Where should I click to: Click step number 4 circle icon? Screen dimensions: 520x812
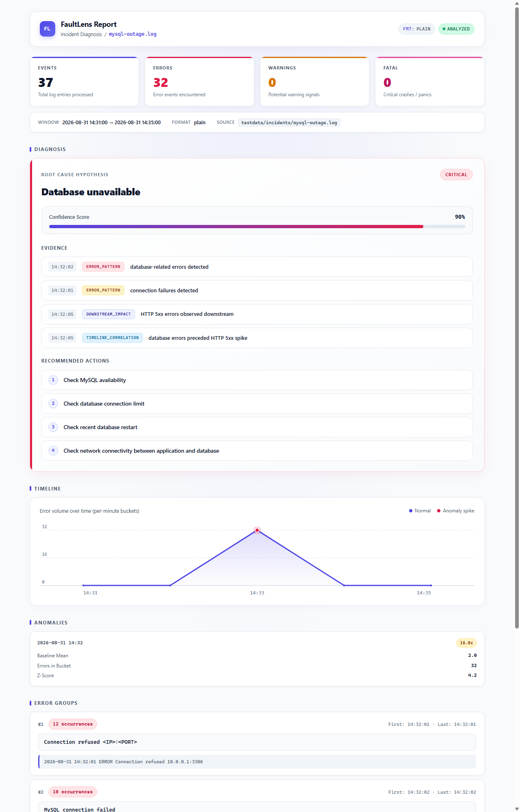point(53,451)
